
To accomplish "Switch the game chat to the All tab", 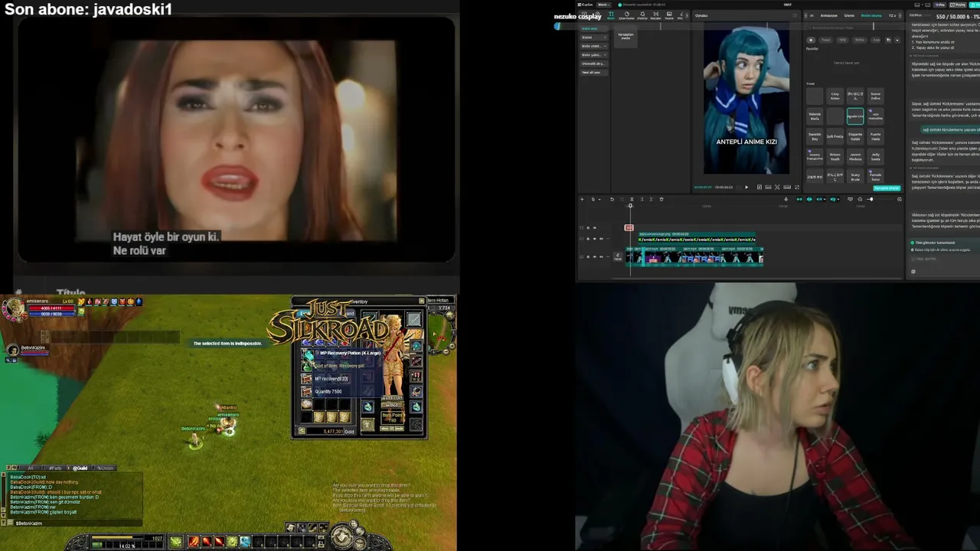I will (31, 468).
